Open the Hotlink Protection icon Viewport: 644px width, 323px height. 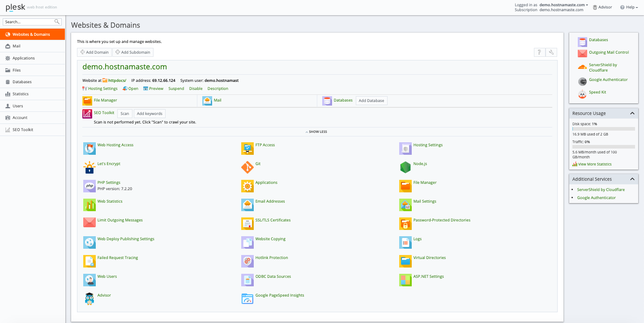(x=247, y=261)
